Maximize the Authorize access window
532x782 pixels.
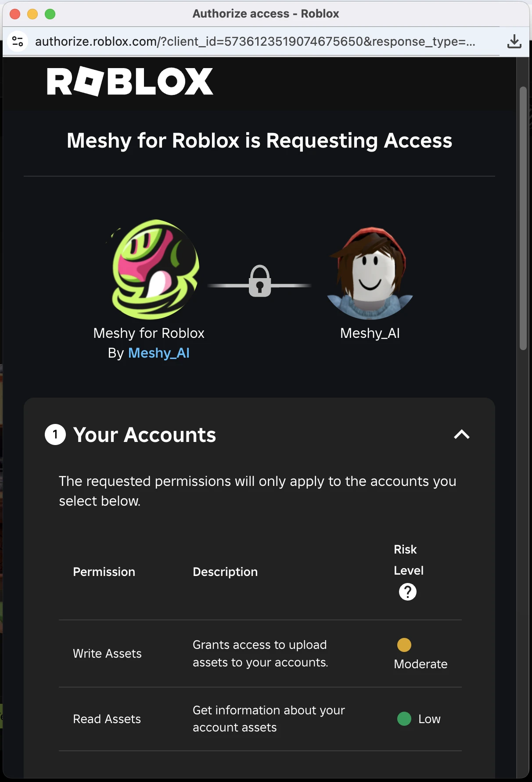pyautogui.click(x=50, y=14)
